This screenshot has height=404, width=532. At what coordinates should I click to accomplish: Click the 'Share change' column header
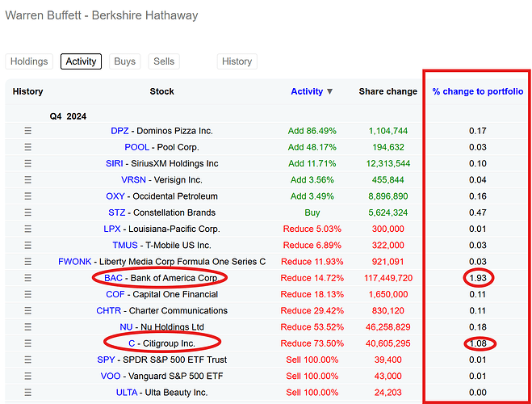click(388, 91)
